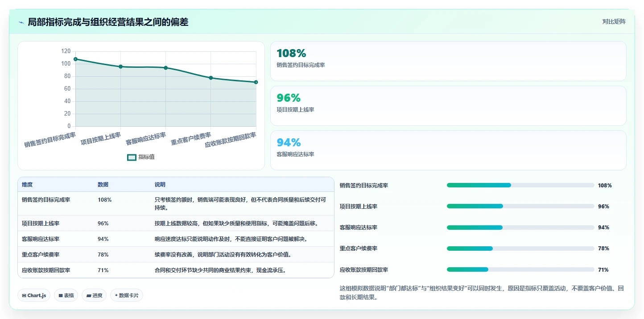Click the 说明 table column header
The height and width of the screenshot is (319, 644).
tap(160, 185)
